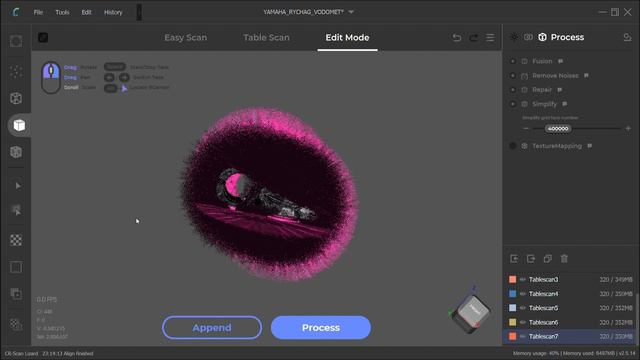Open the History menu

click(113, 12)
